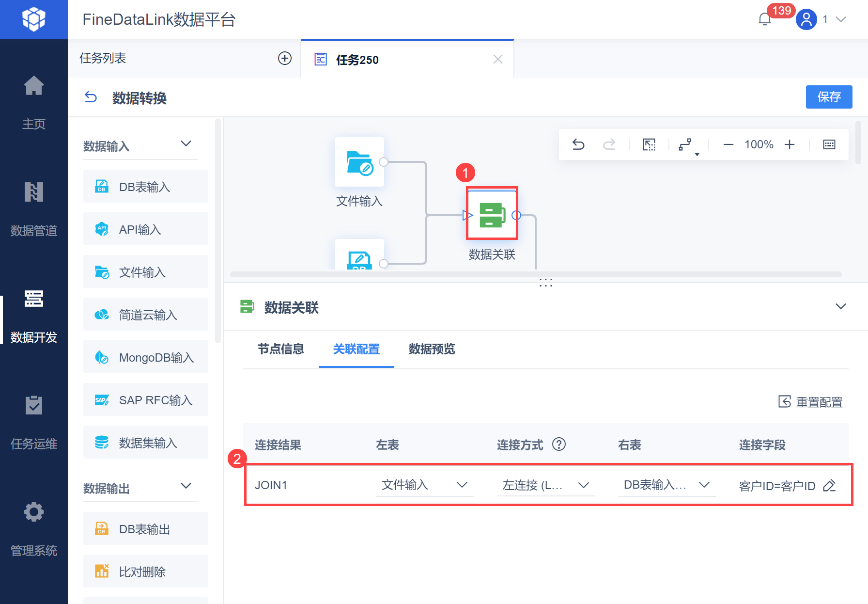
Task: Select the 文件输入 operator in the list
Action: 146,272
